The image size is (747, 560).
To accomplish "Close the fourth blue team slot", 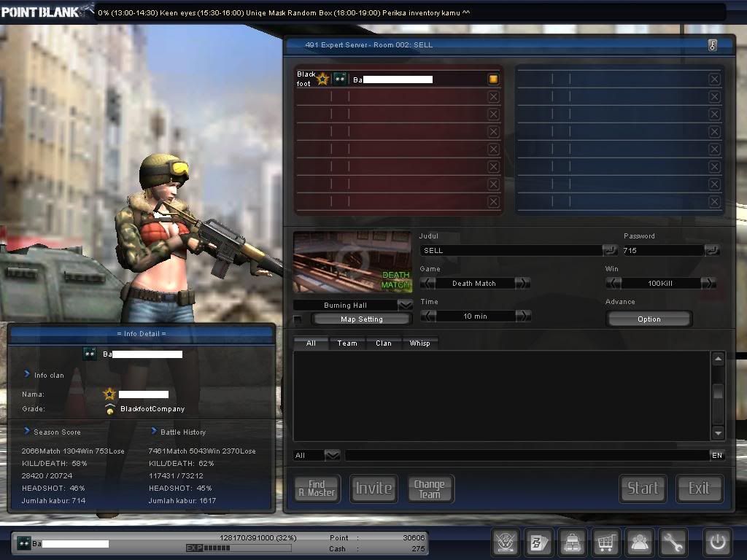I will pyautogui.click(x=714, y=131).
